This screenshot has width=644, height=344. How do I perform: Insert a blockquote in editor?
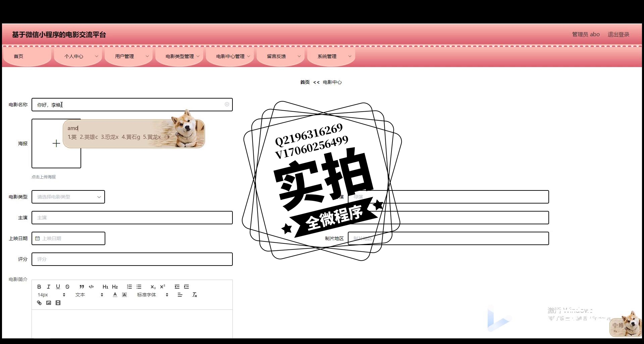point(82,287)
